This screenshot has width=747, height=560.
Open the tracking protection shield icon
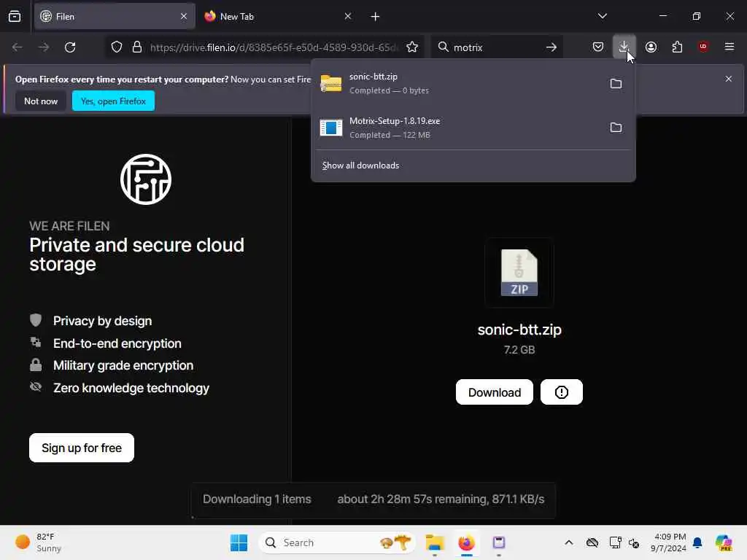pyautogui.click(x=117, y=47)
